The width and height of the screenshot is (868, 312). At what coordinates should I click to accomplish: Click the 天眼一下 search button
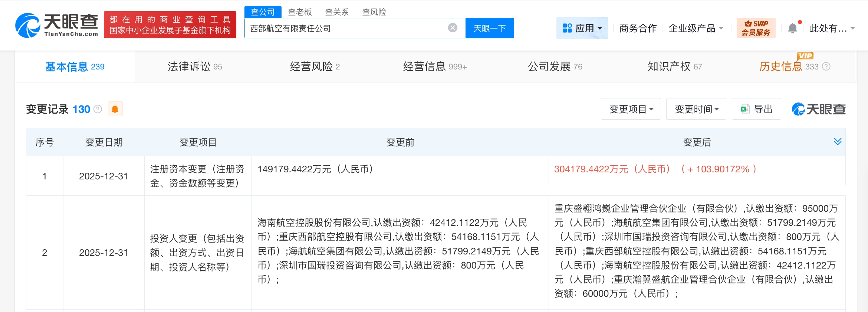tap(490, 28)
